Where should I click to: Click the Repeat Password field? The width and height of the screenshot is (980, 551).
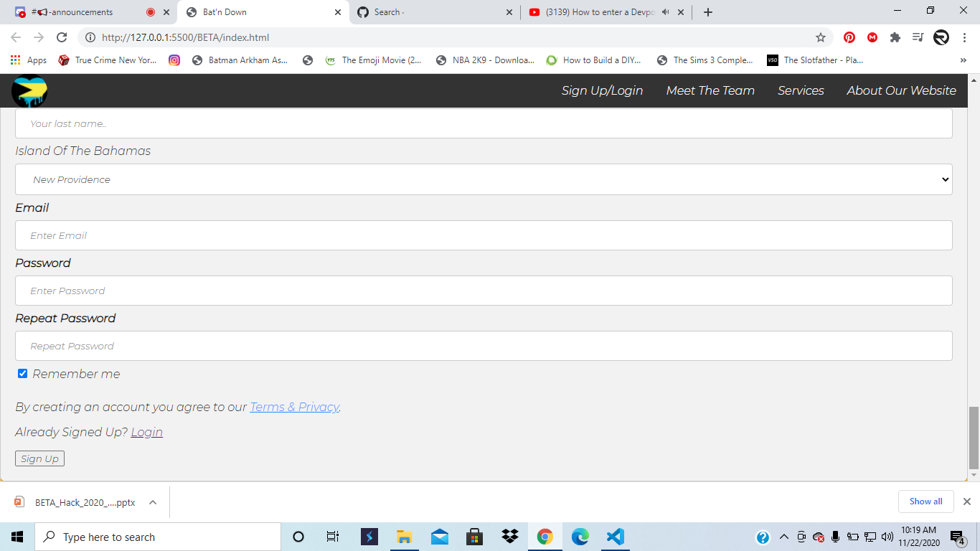tap(484, 346)
